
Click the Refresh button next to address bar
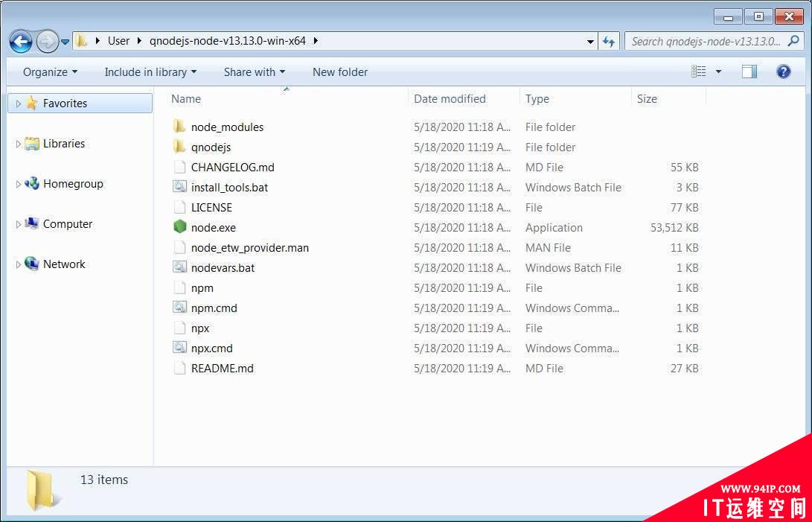(609, 42)
